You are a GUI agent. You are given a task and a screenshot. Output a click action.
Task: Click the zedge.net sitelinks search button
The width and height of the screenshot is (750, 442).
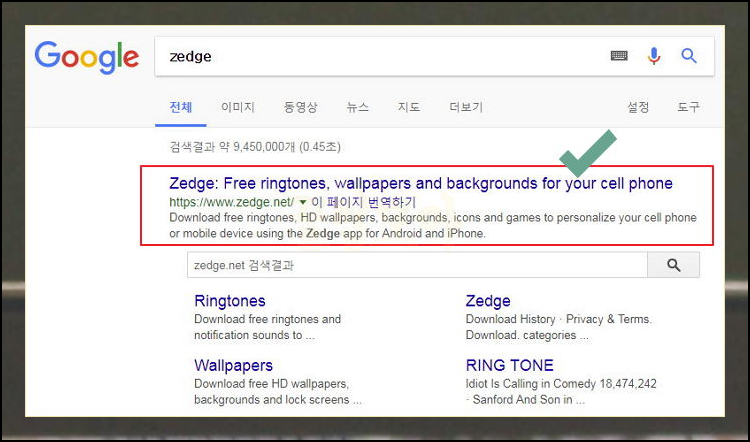[x=673, y=265]
